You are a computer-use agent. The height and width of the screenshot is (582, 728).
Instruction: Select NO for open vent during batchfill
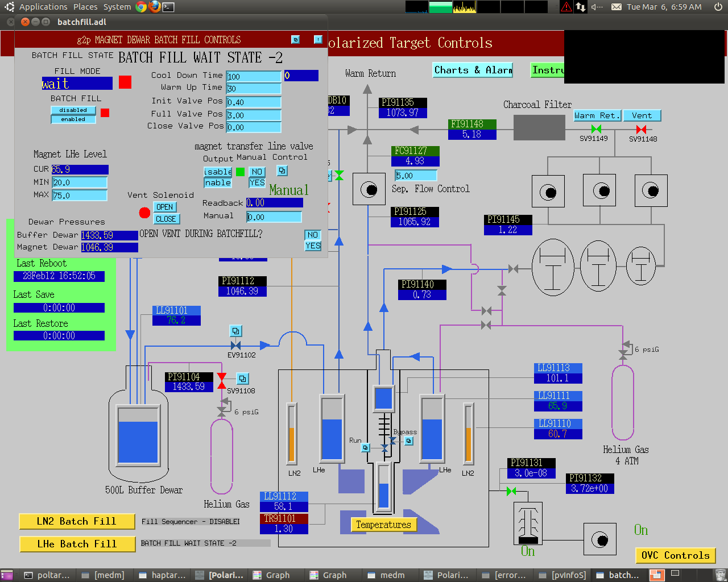pyautogui.click(x=313, y=235)
